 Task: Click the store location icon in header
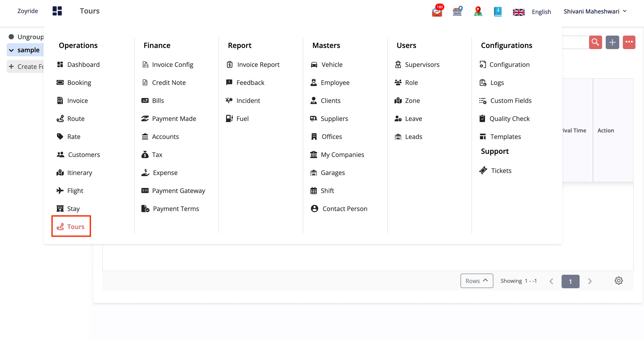(458, 11)
